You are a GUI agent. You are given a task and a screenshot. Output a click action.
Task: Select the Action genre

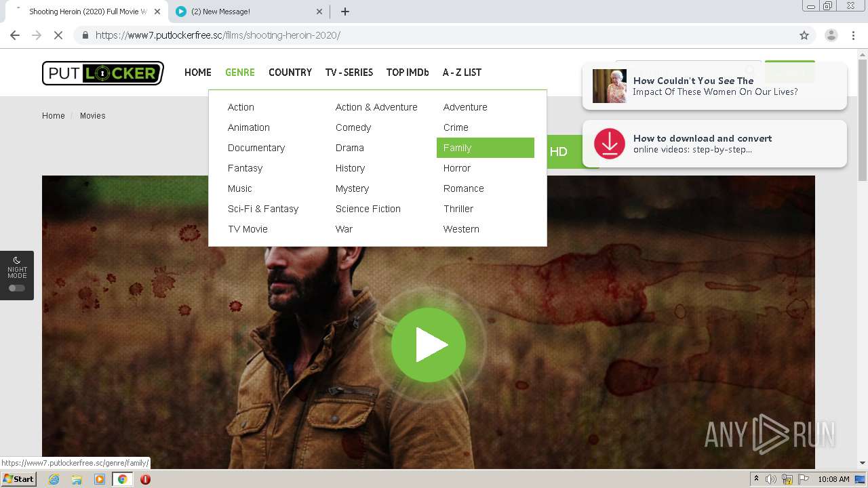coord(241,107)
